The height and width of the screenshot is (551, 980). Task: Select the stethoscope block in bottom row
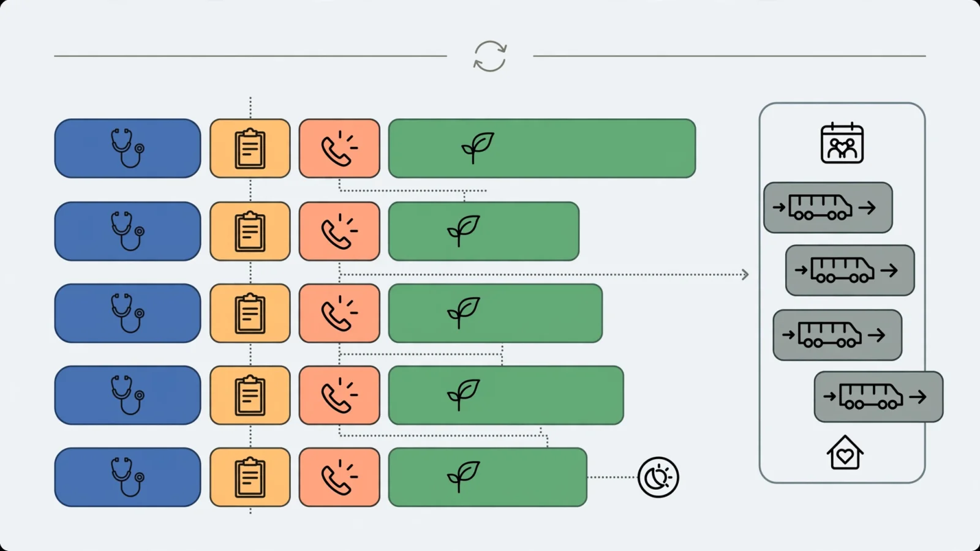[127, 477]
